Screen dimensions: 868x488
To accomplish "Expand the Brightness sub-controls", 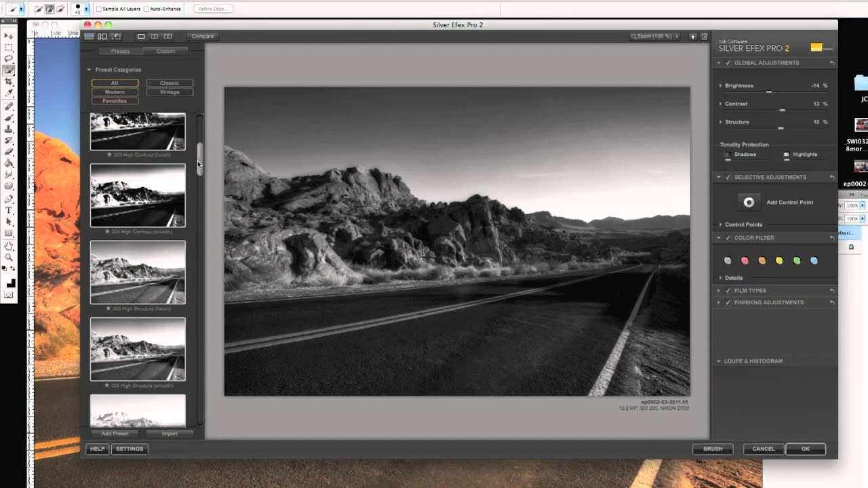I will point(720,86).
